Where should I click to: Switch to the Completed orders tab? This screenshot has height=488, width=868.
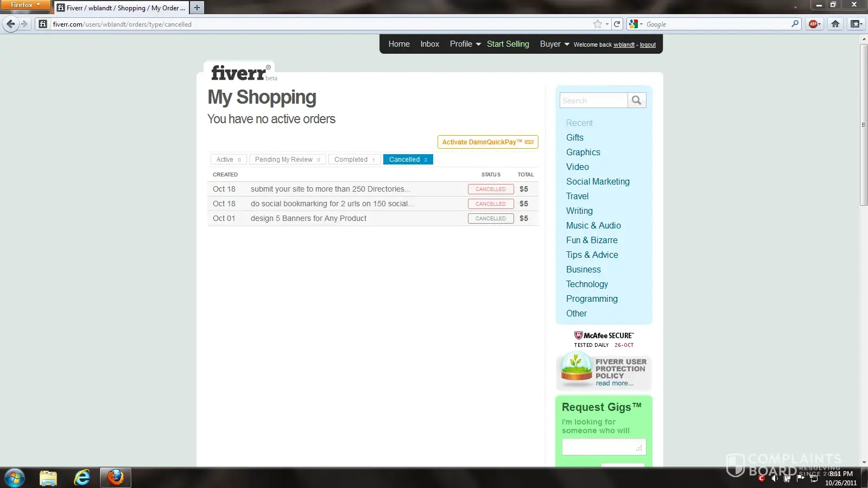[354, 160]
